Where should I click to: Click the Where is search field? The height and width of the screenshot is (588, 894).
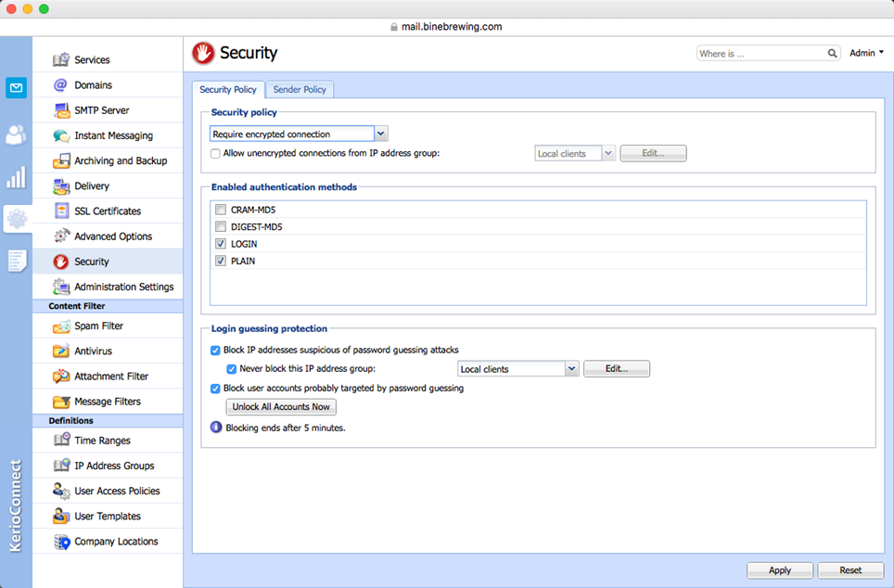point(760,54)
